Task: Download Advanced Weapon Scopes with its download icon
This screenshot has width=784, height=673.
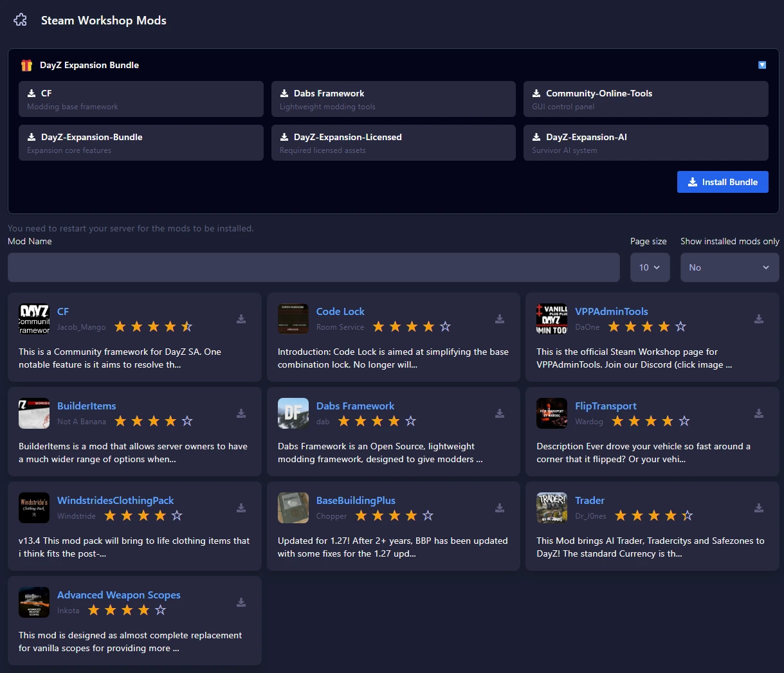Action: [x=241, y=602]
